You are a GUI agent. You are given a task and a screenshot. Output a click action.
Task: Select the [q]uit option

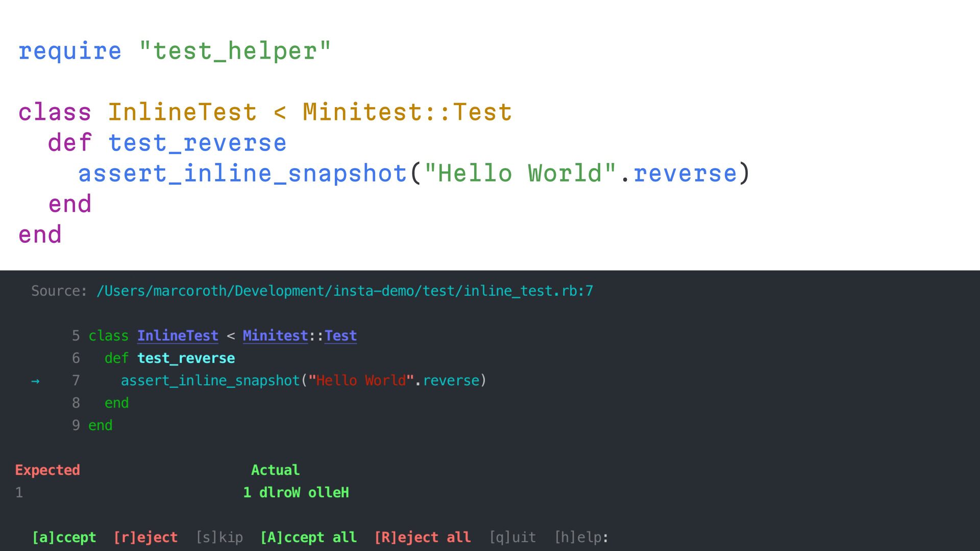pyautogui.click(x=512, y=537)
